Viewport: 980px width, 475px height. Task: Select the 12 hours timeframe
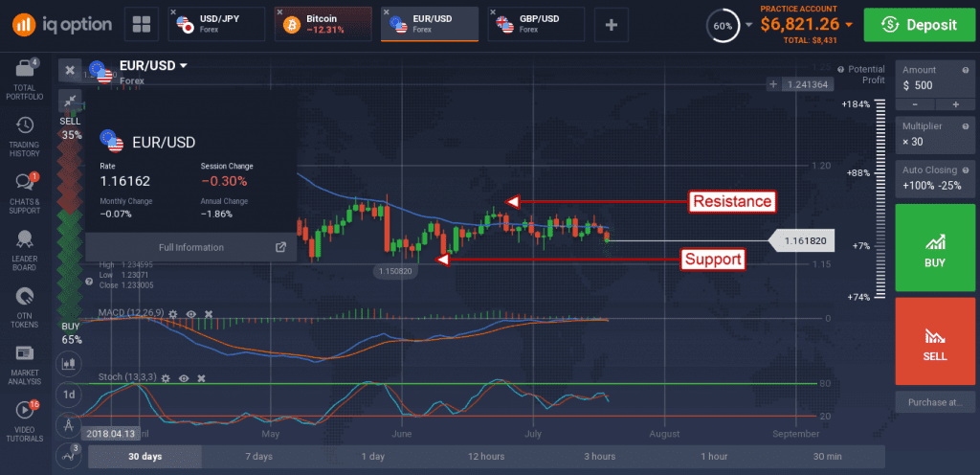click(x=486, y=456)
